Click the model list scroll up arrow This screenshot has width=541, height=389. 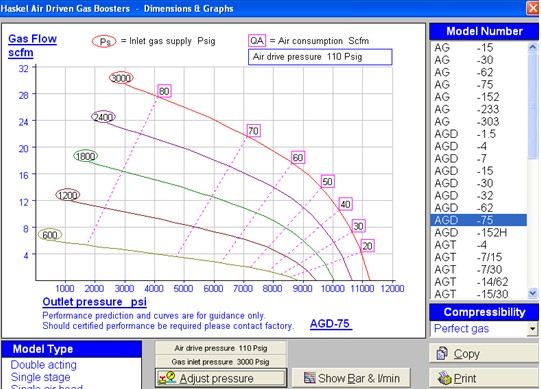pyautogui.click(x=533, y=47)
